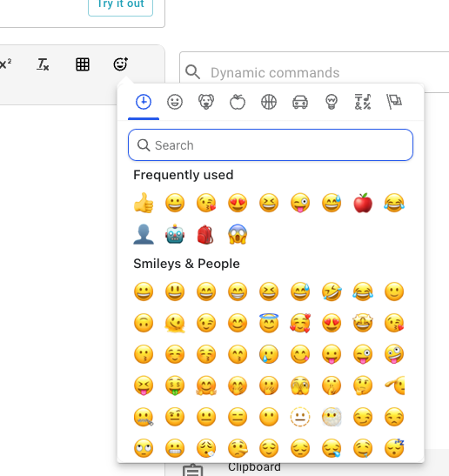449x476 pixels.
Task: Insert the rolling on floor laughing emoji
Action: click(332, 292)
